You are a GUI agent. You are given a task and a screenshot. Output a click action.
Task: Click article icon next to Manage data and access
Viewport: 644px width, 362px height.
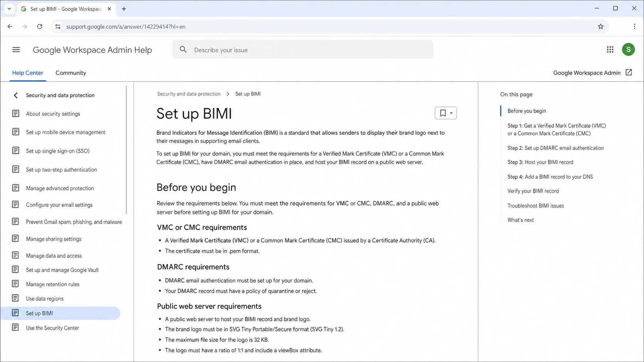[15, 255]
